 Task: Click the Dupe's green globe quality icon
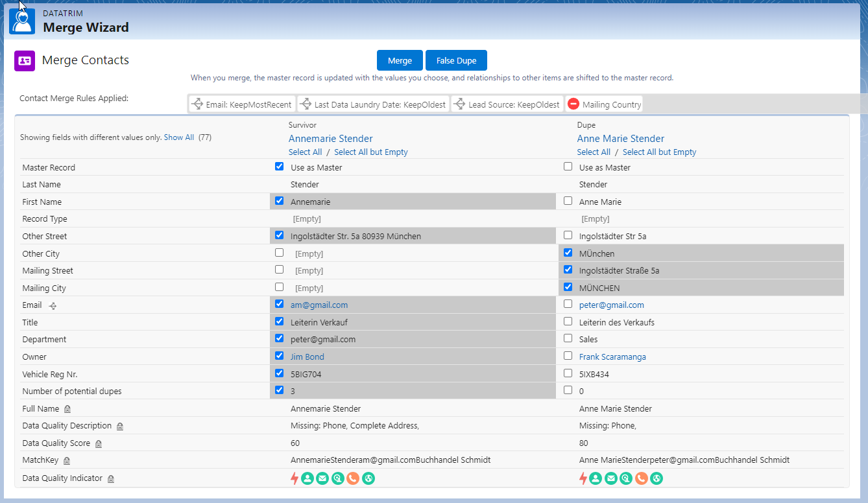[657, 478]
